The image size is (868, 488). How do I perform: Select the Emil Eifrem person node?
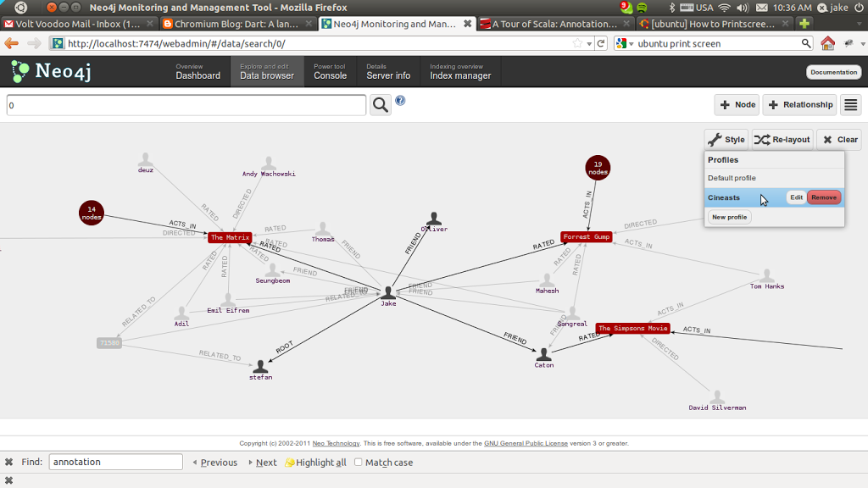point(228,304)
